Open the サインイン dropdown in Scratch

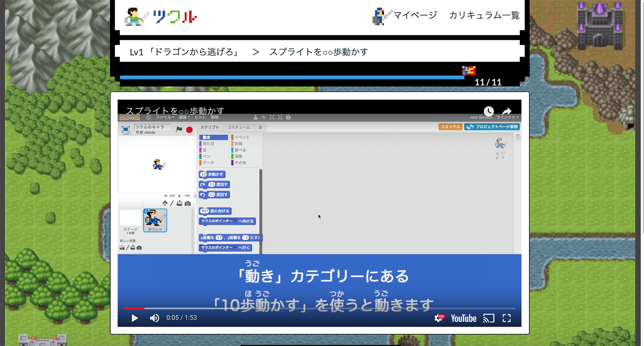point(508,117)
